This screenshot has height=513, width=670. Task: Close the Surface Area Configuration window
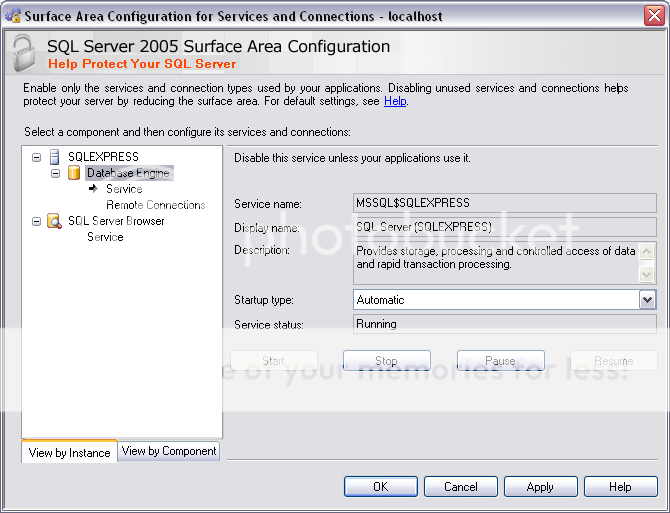point(654,16)
